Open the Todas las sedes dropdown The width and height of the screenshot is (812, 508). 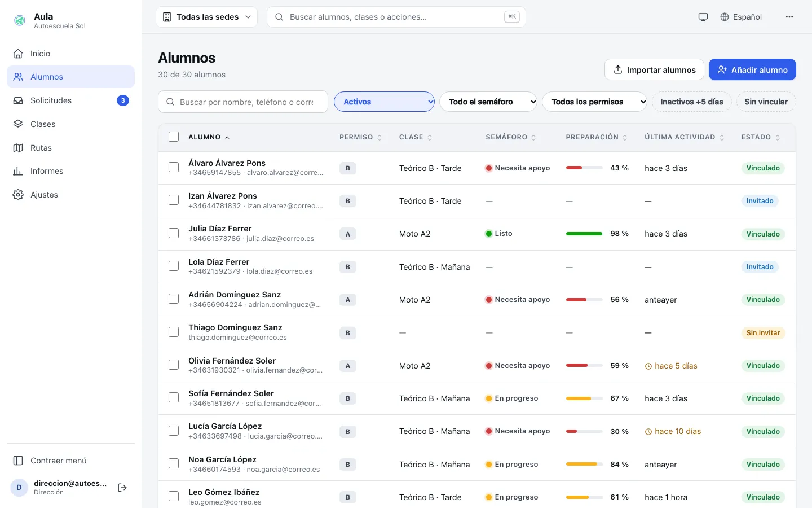pyautogui.click(x=206, y=17)
